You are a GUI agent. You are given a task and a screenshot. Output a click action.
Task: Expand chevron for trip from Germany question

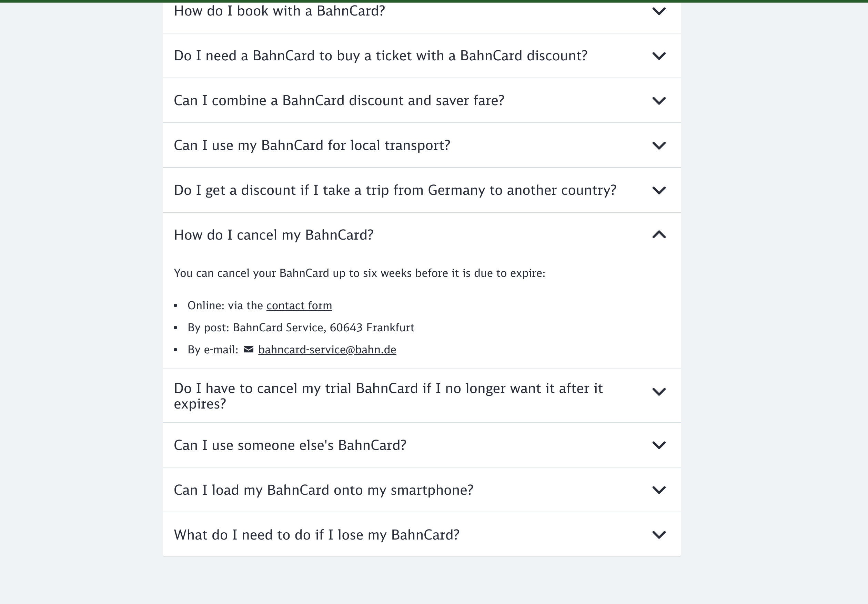point(658,191)
